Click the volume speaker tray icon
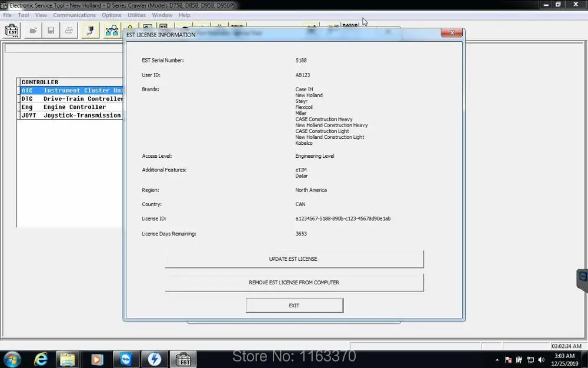 (x=541, y=360)
